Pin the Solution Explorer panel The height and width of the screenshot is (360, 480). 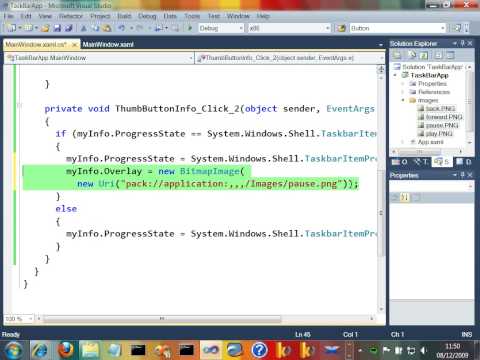(463, 43)
